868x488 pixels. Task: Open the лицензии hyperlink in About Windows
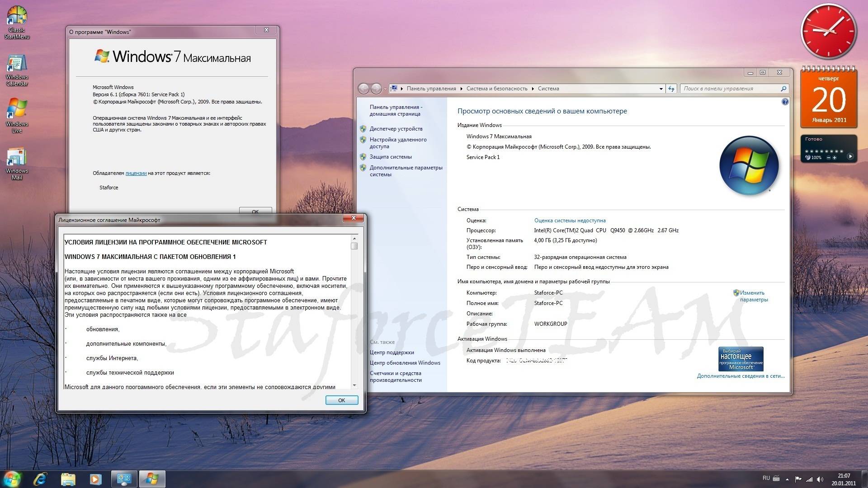pos(136,173)
